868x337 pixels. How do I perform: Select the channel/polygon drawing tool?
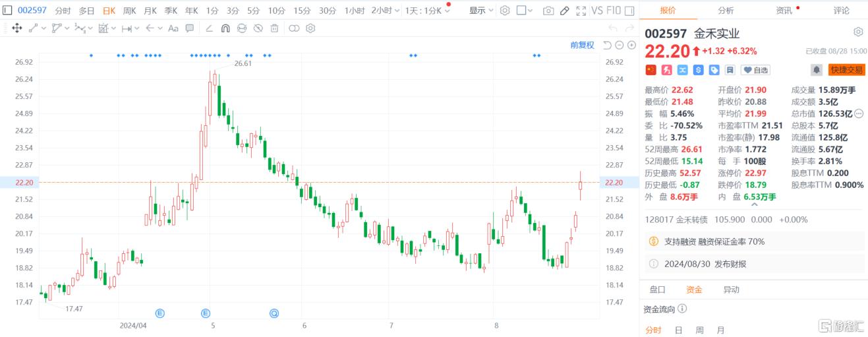56,28
